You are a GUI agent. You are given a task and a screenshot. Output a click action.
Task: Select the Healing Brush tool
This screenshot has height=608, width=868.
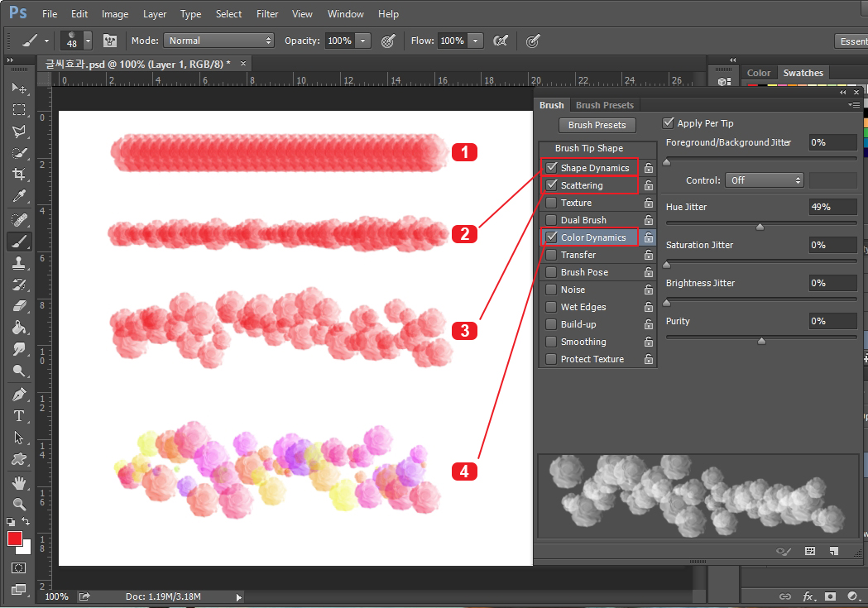pyautogui.click(x=19, y=220)
